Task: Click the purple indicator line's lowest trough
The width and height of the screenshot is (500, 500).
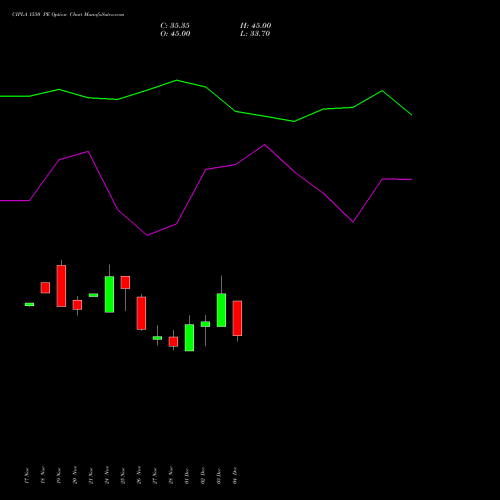Action: pyautogui.click(x=147, y=235)
